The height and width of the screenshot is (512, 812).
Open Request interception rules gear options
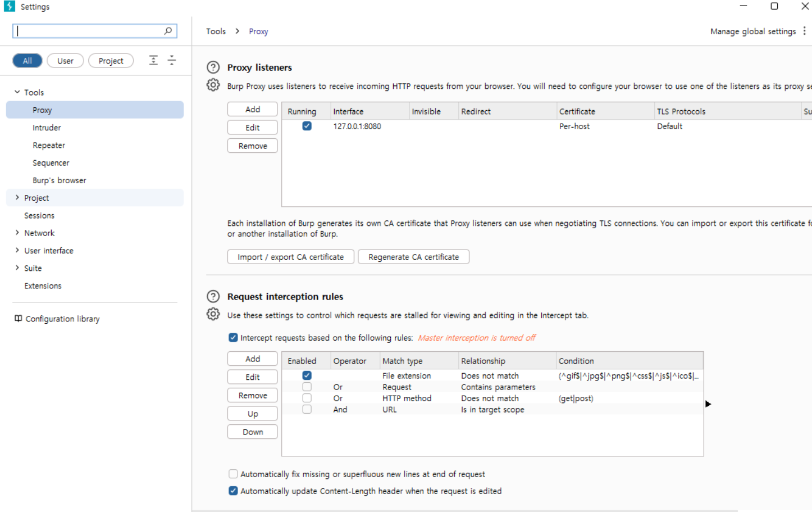coord(213,314)
